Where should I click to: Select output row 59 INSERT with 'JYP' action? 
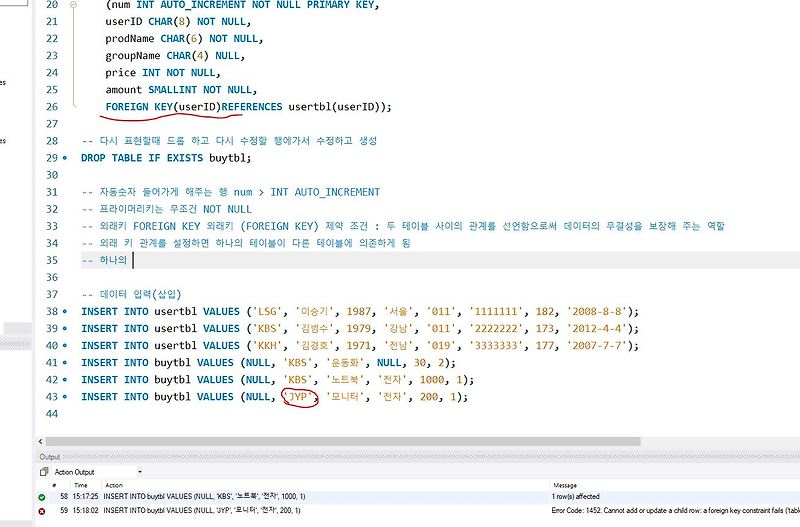(x=202, y=510)
